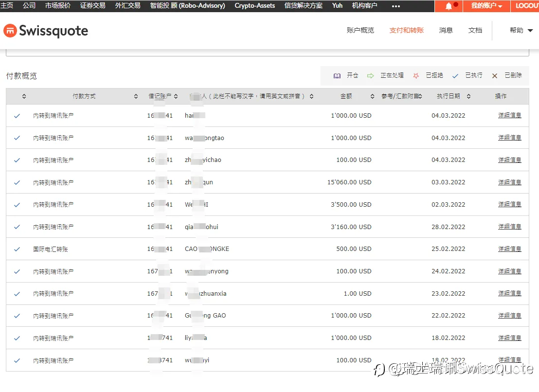Viewport: 539px width, 392px height.
Task: Click the 3'500.00 USD amount cell
Action: pyautogui.click(x=351, y=204)
